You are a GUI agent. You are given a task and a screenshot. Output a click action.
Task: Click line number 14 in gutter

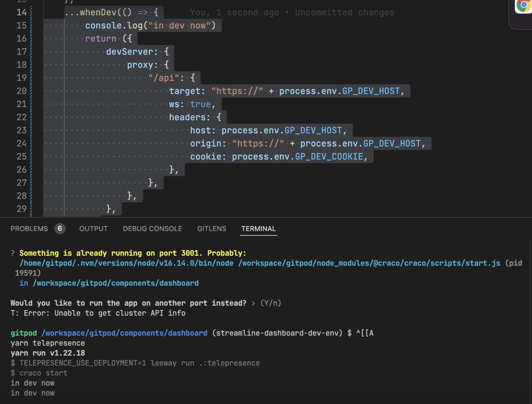pyautogui.click(x=22, y=12)
